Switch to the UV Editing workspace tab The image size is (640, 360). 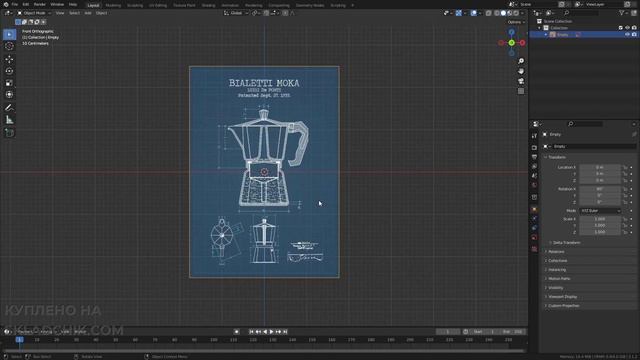(158, 5)
